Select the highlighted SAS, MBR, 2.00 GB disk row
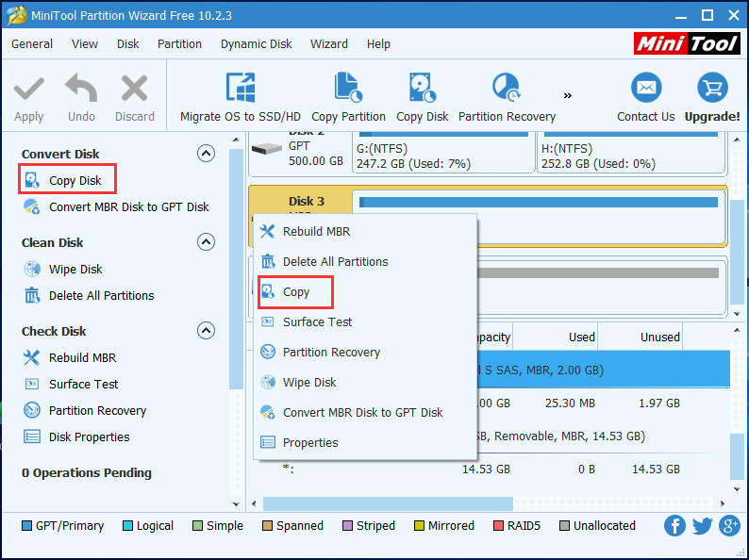749x560 pixels. point(604,370)
